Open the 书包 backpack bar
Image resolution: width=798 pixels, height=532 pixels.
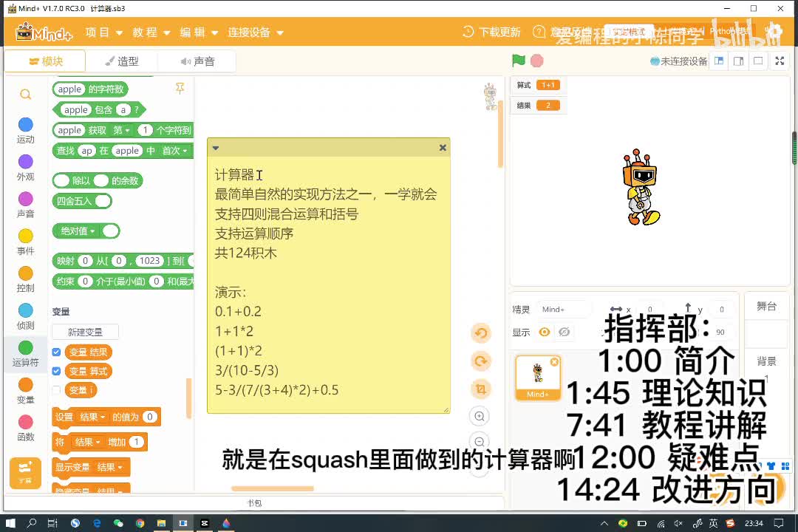click(254, 503)
